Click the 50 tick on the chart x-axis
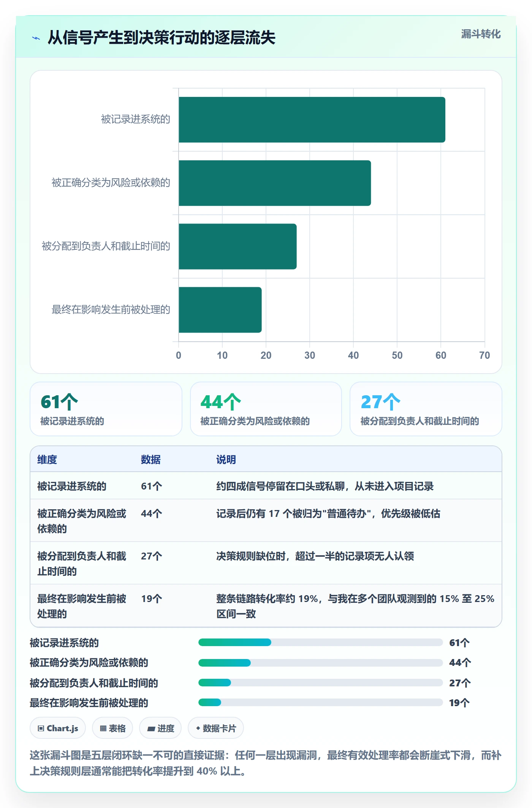 click(397, 355)
